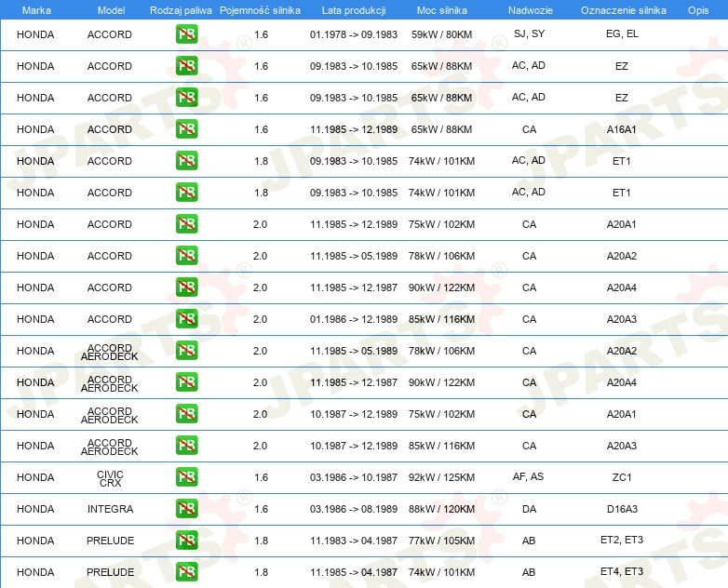Click the fuel icon in the Accord (non-Aerodeck) A20A2 row
The image size is (728, 588).
(186, 255)
